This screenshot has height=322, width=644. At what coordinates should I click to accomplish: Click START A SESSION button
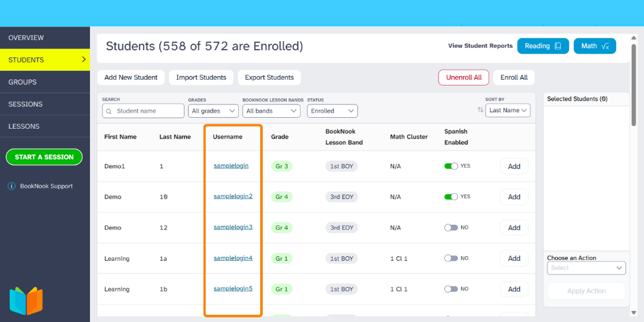(44, 157)
